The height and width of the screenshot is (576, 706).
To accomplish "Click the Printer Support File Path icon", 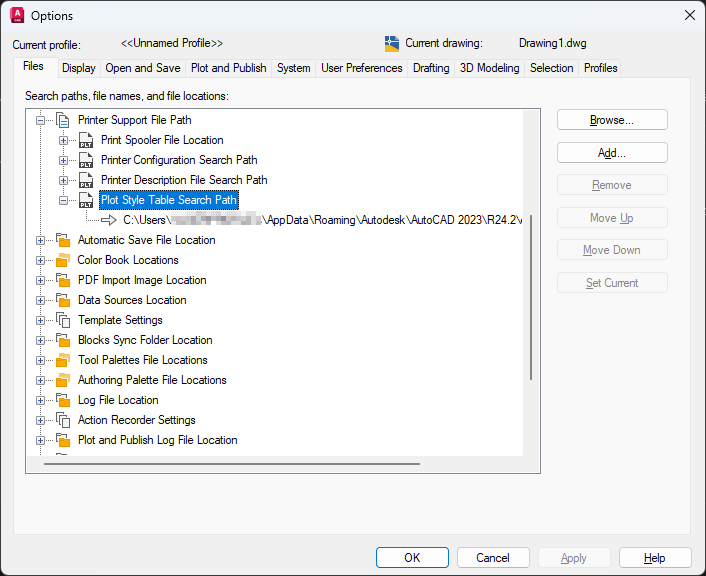I will point(63,120).
